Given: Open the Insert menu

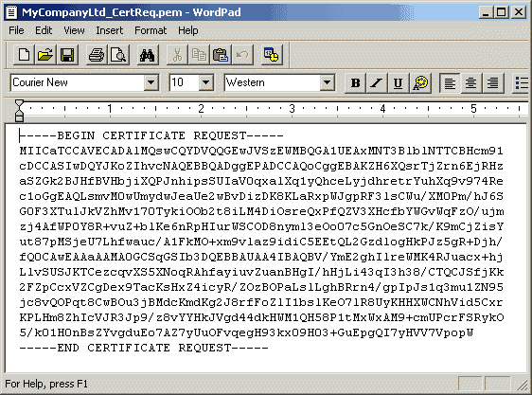Looking at the screenshot, I should pos(109,30).
